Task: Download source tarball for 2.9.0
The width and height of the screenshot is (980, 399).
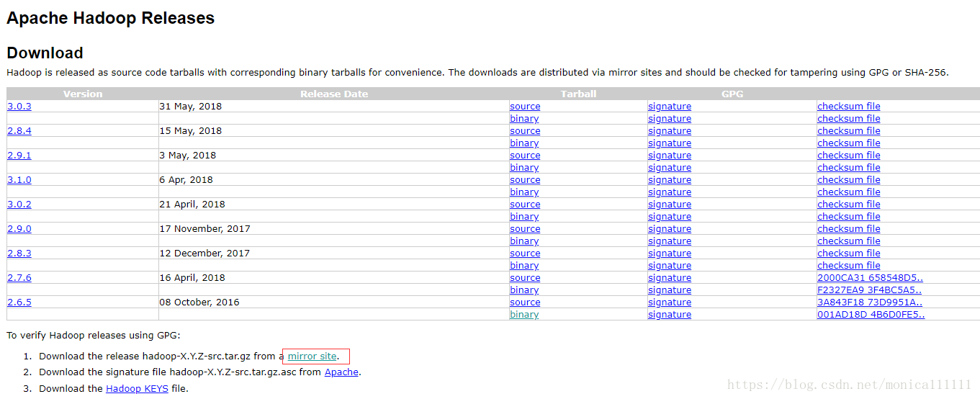Action: [x=525, y=229]
